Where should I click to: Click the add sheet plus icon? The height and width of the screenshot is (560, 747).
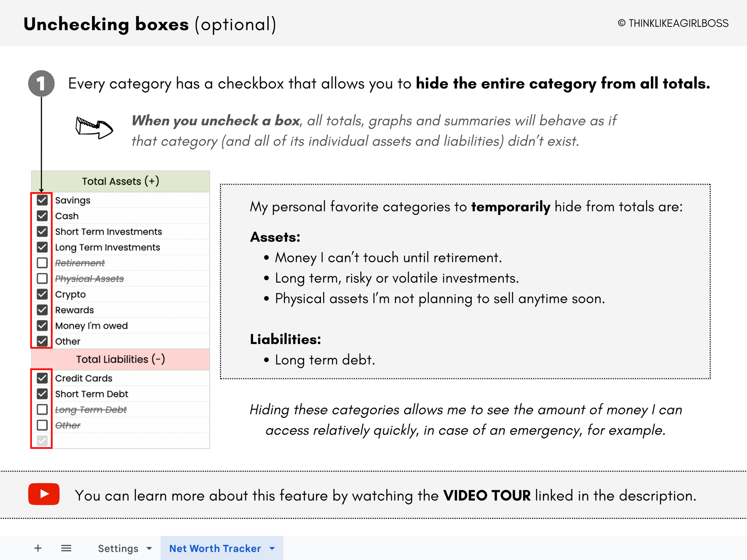coord(38,548)
